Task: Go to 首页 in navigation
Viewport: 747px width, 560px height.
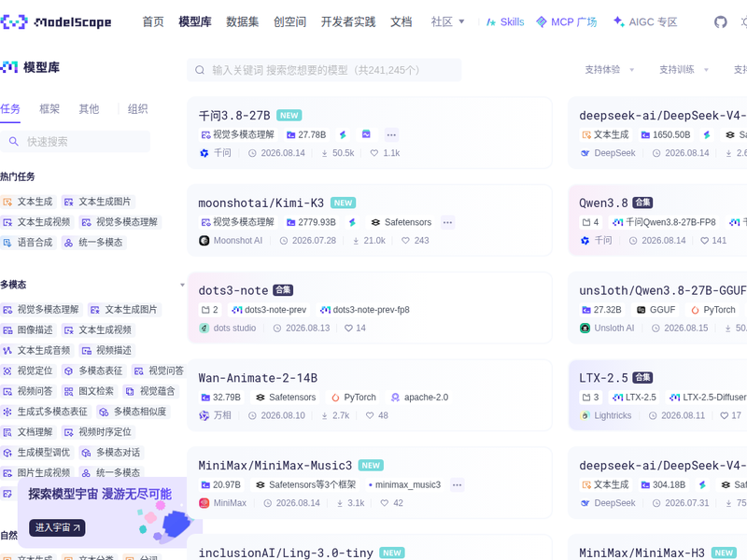Action: [153, 21]
